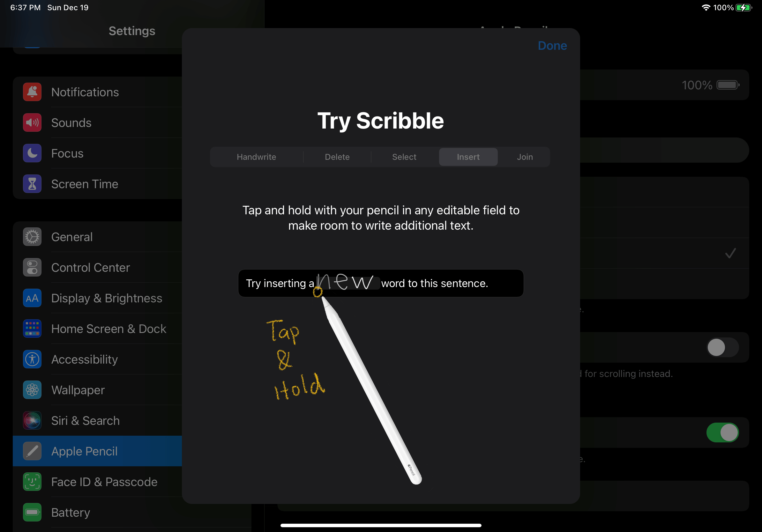This screenshot has width=762, height=532.
Task: Select the Delete tool in Scribble
Action: 337,156
